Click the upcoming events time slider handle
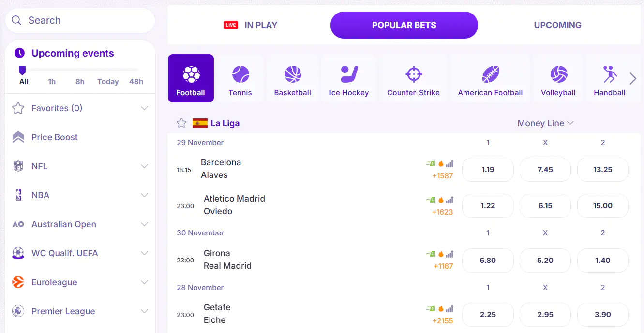Screen dimensions: 644x333 pyautogui.click(x=22, y=71)
